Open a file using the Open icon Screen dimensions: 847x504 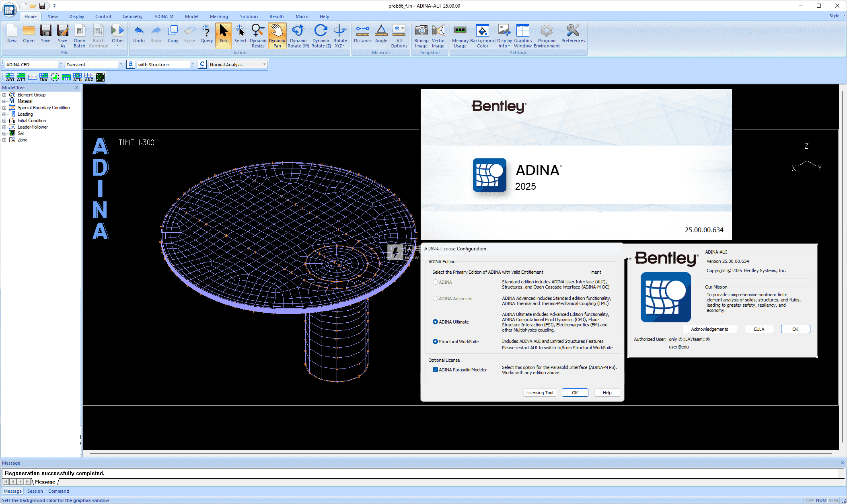29,34
